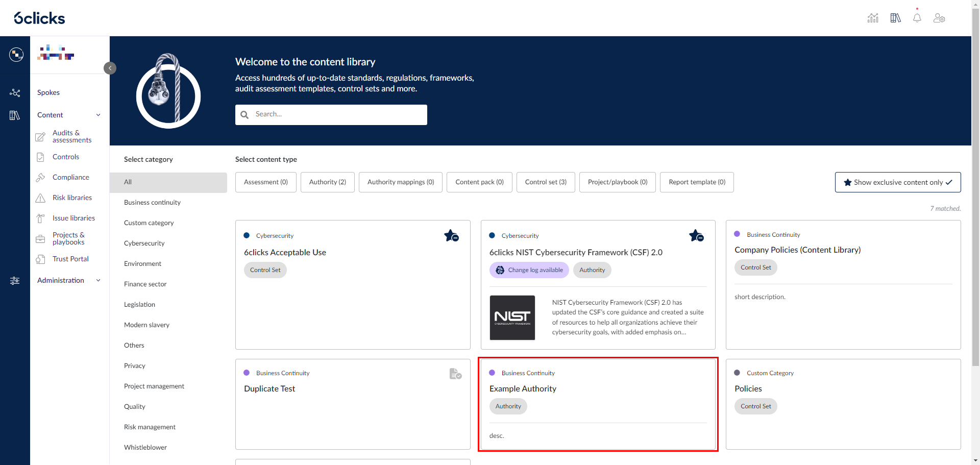Click the Compliance gavel icon

coord(40,178)
